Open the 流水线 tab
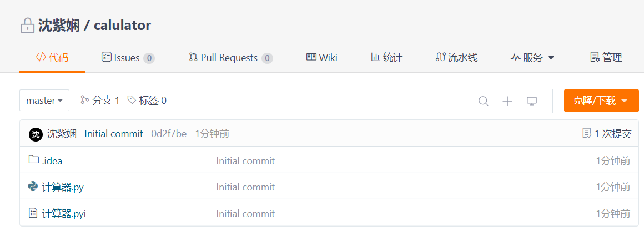 tap(456, 58)
